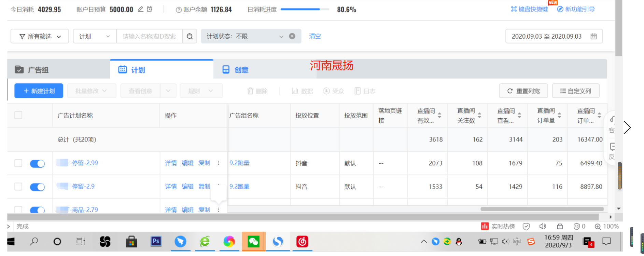Open the account balance help question icon
Screen dimensions: 644x256
click(179, 10)
